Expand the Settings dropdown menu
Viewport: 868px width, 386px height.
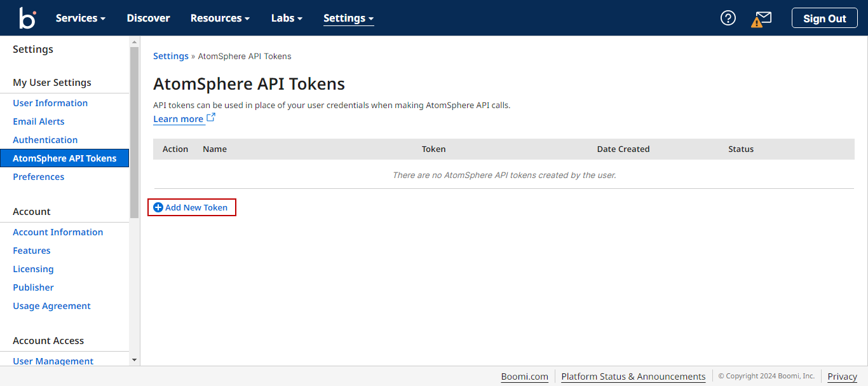tap(348, 18)
